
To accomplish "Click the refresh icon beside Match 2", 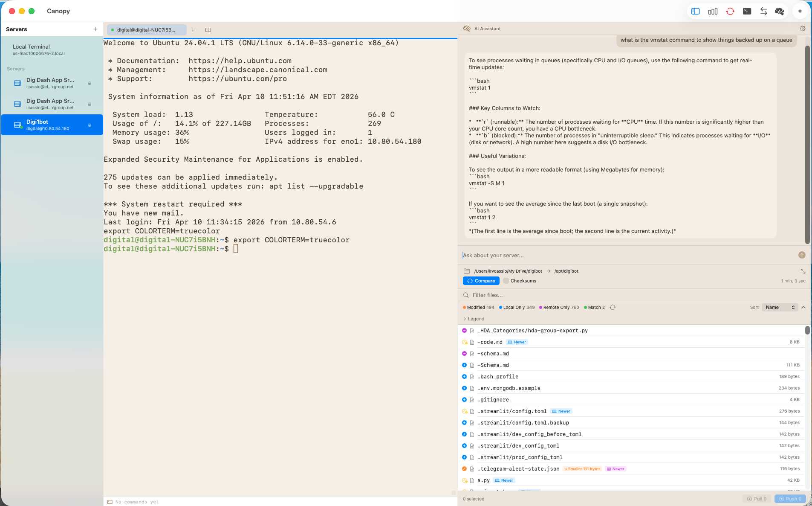I will coord(613,307).
